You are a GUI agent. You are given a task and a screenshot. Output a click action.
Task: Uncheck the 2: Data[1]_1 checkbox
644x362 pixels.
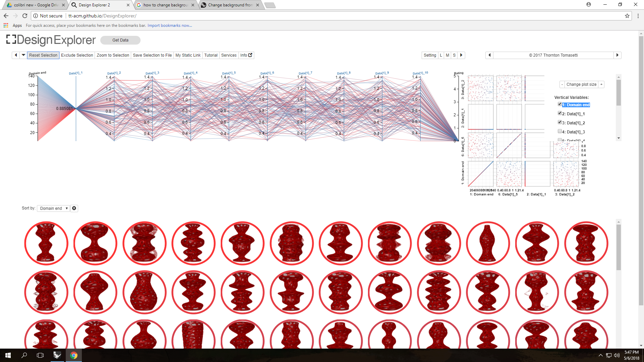pos(559,113)
